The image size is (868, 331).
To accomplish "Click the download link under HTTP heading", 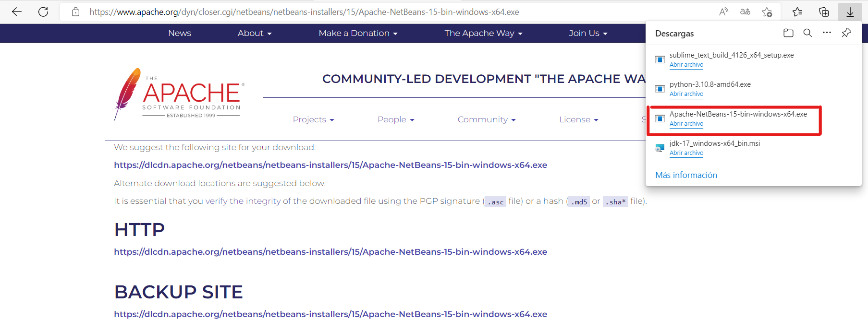I will (330, 252).
